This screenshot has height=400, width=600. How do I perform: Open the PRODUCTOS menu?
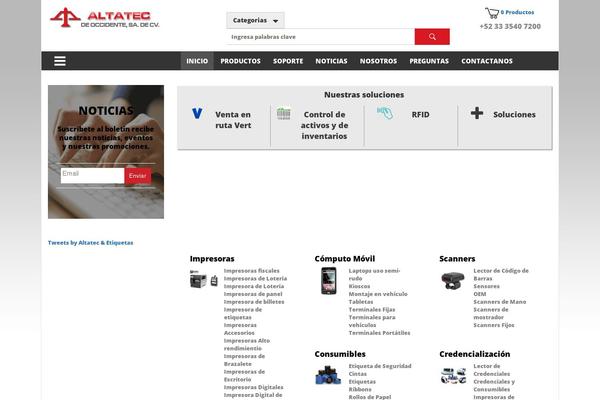(240, 61)
